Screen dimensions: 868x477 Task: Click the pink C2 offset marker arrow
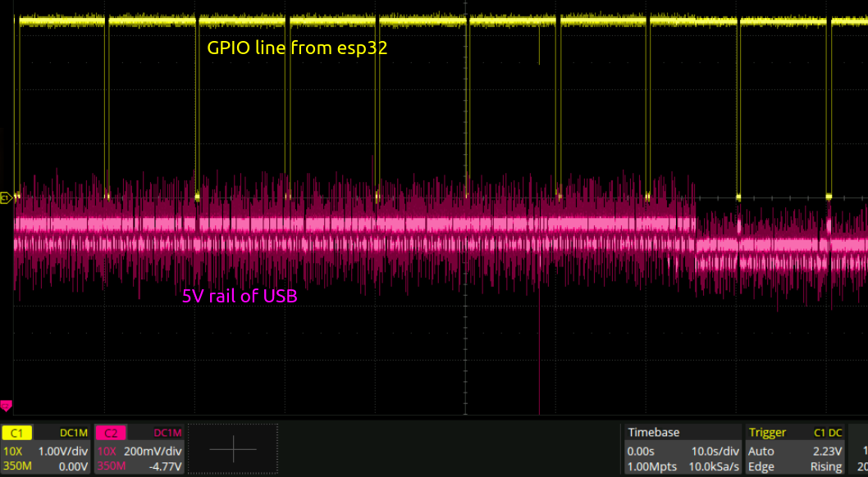(6, 406)
